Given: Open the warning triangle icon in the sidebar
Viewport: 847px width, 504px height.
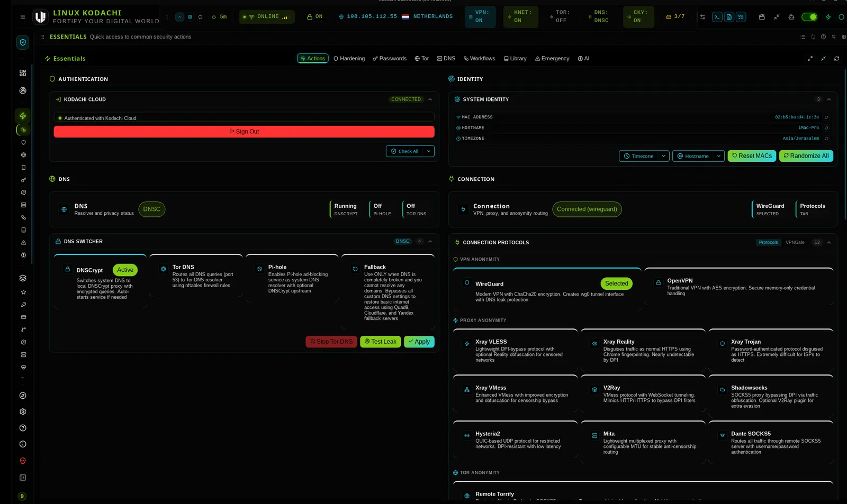Looking at the screenshot, I should 23,243.
